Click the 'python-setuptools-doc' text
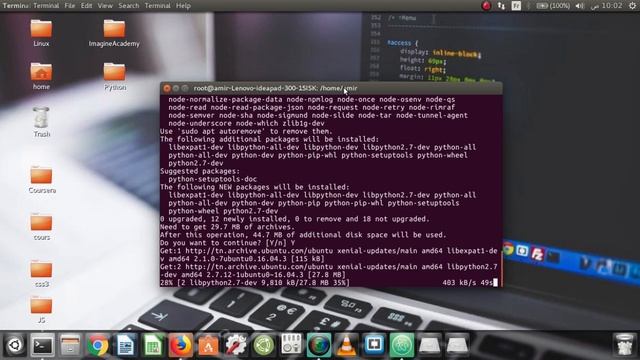The image size is (640, 360). click(213, 179)
